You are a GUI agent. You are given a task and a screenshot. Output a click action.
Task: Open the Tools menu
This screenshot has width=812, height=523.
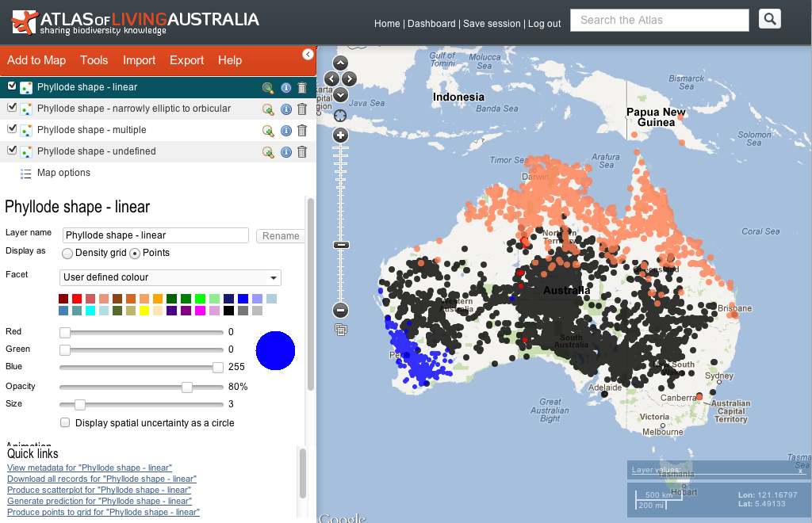click(94, 60)
